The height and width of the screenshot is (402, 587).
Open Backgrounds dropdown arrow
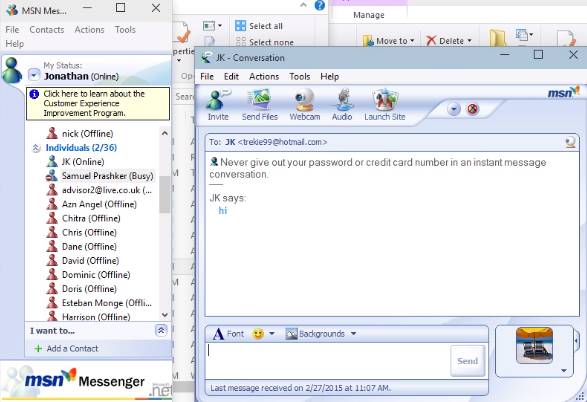(353, 334)
